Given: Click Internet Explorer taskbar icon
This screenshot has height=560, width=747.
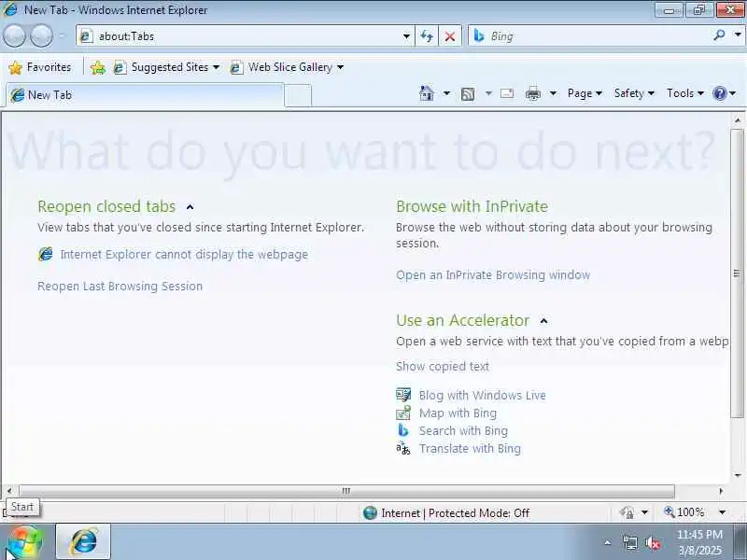Looking at the screenshot, I should coord(83,541).
